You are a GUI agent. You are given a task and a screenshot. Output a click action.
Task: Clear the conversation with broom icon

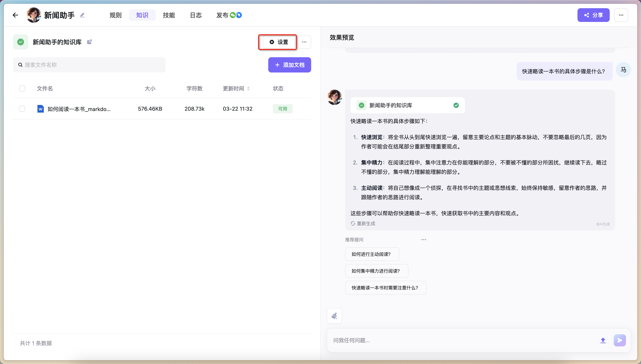[x=334, y=316]
